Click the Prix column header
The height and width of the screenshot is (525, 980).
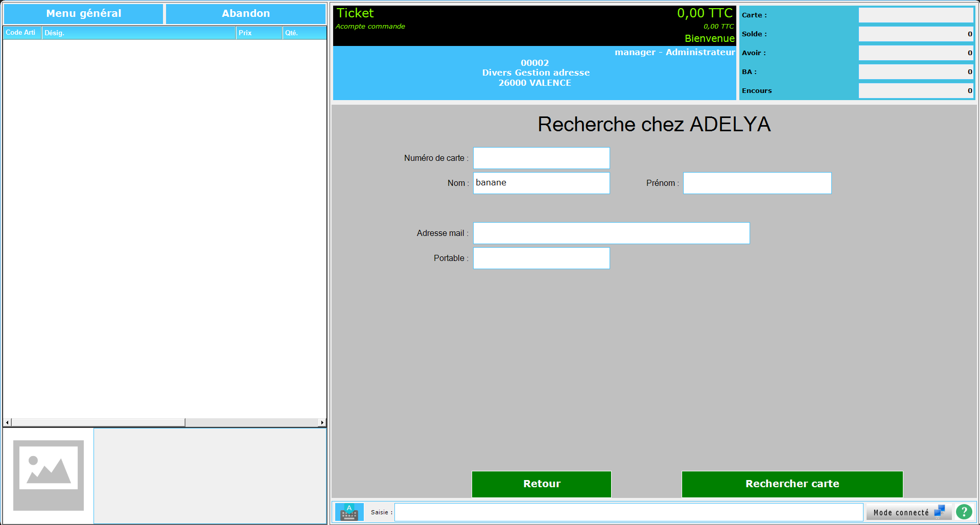[x=260, y=33]
